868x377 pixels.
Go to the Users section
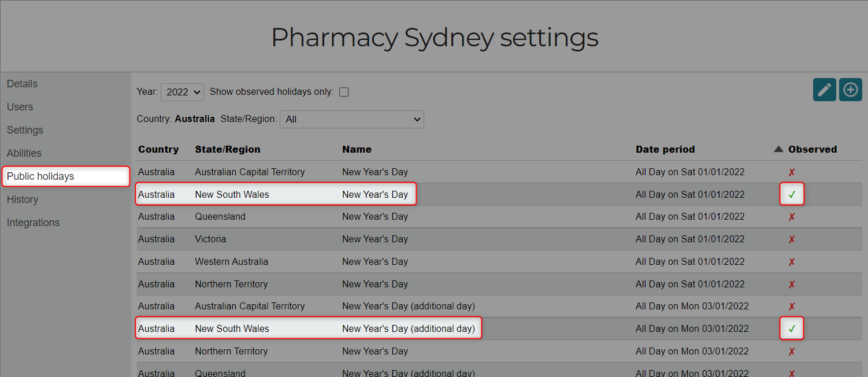(x=20, y=107)
